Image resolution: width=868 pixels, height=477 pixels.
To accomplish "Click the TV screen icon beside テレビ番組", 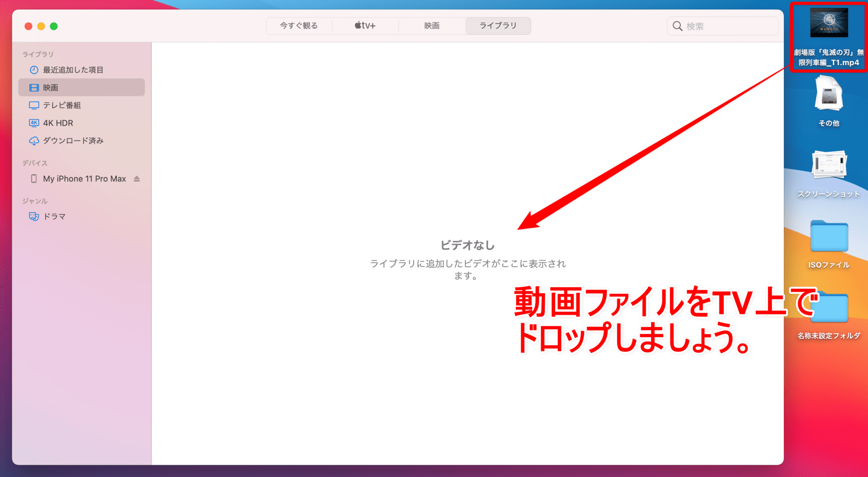I will point(34,105).
